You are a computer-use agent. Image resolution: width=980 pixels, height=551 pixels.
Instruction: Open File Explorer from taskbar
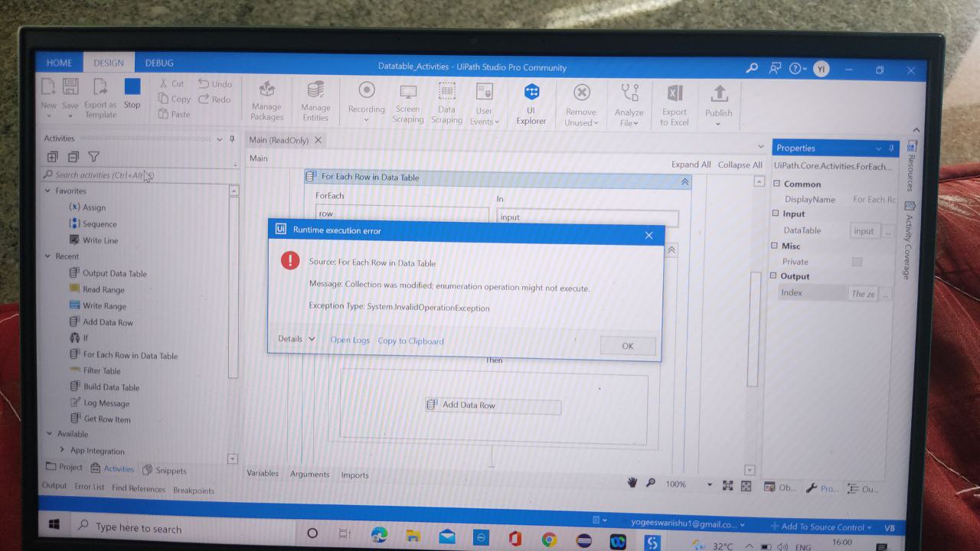[413, 535]
